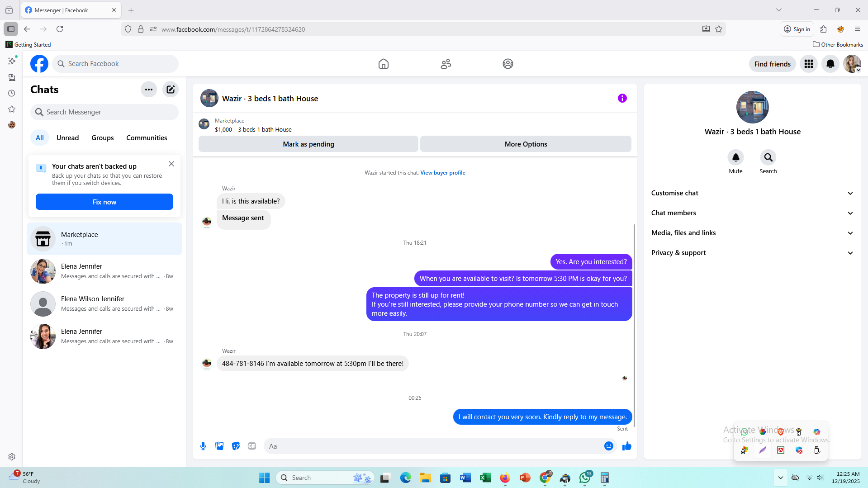Toggle conversation information purple icon
This screenshot has height=488, width=868.
coord(622,98)
